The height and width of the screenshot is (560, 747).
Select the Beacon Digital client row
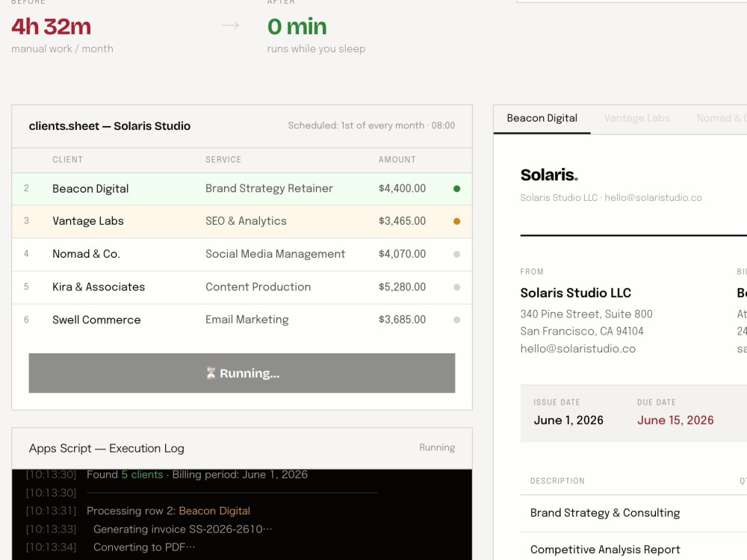point(241,189)
